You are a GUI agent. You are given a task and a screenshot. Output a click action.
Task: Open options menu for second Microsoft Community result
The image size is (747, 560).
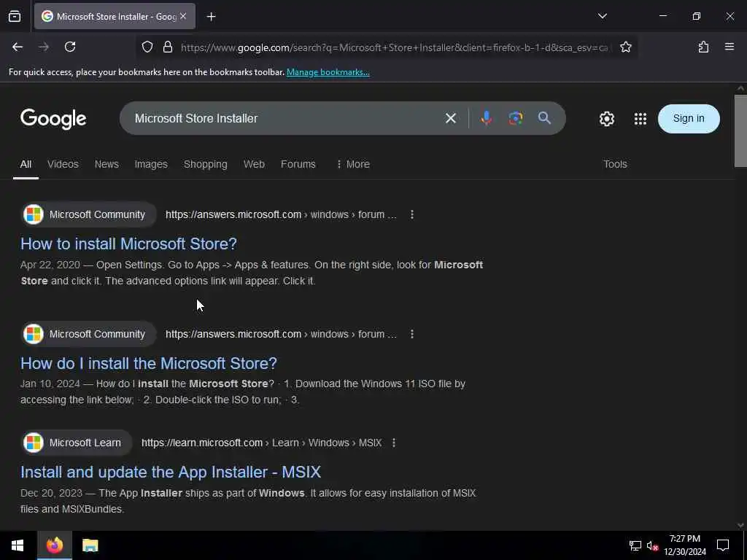coord(412,334)
